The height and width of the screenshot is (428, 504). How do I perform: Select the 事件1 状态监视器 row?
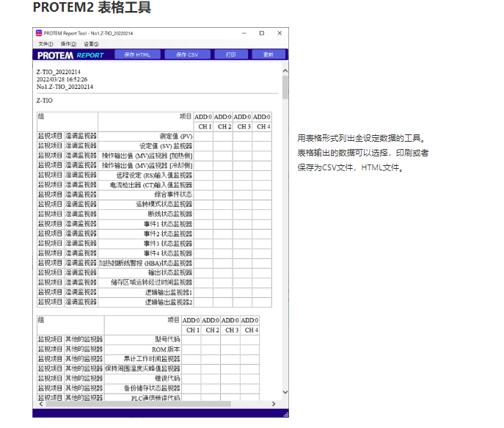tap(154, 224)
